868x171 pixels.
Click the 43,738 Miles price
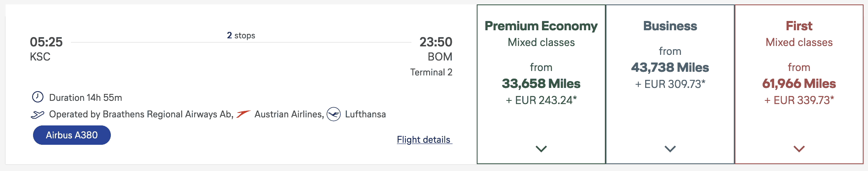pos(670,67)
